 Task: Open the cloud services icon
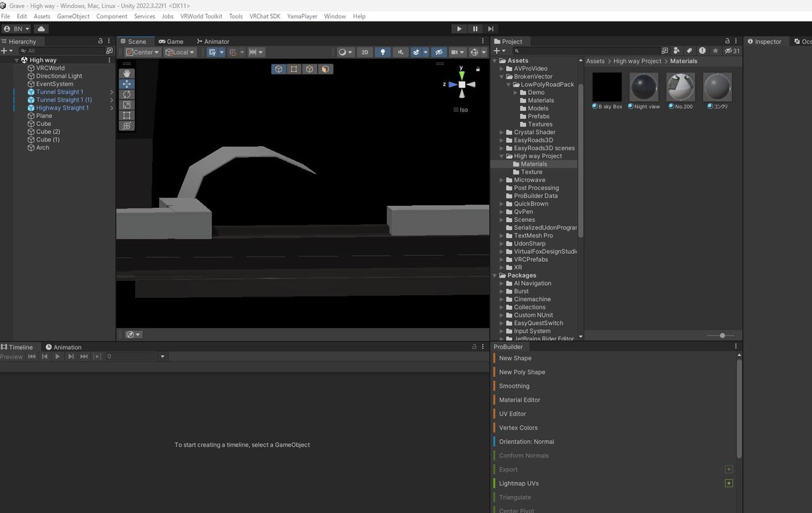click(x=41, y=29)
